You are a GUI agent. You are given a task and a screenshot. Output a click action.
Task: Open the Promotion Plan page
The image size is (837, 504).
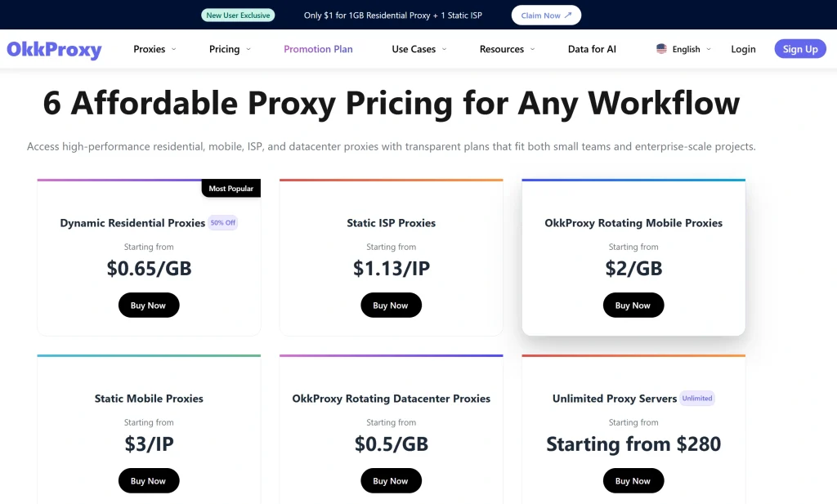pos(318,49)
